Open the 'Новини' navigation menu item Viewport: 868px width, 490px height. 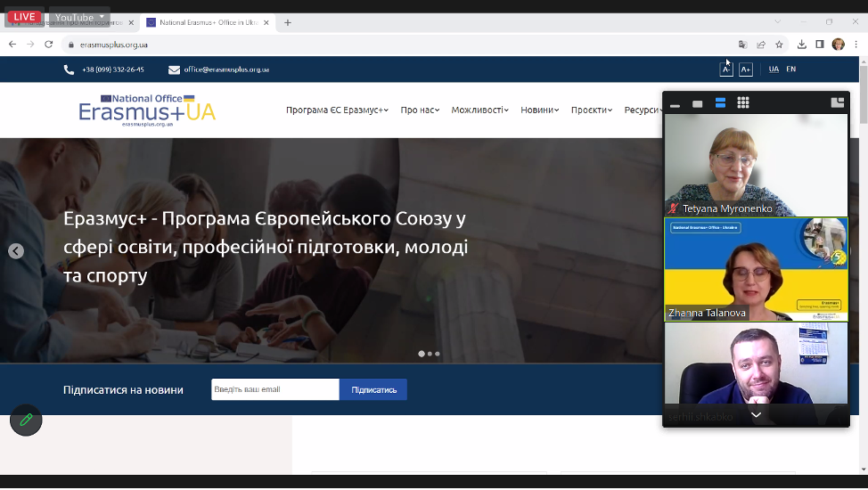(539, 110)
